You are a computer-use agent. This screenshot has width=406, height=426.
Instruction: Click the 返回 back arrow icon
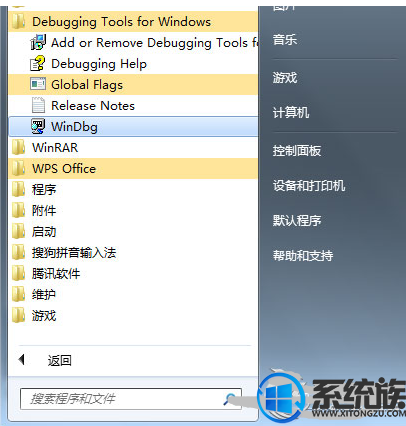22,359
